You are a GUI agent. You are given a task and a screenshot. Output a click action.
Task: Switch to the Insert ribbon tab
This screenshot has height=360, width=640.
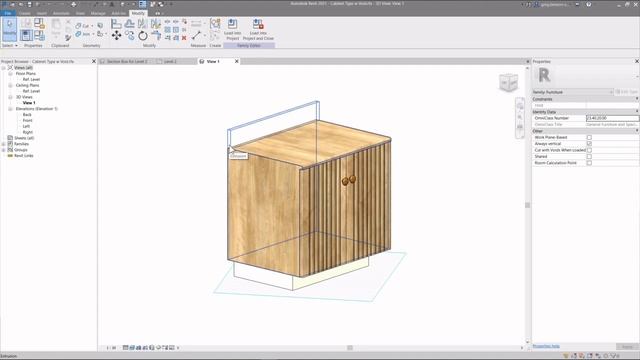(42, 13)
